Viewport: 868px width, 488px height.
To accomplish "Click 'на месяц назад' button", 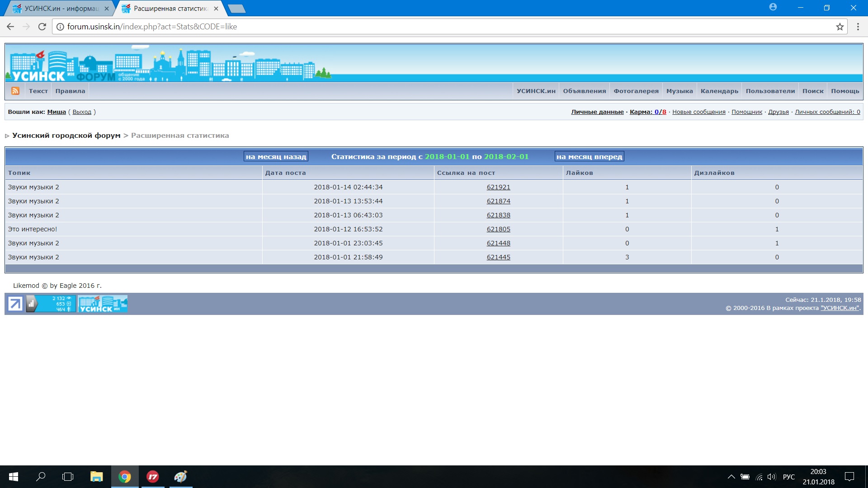I will [276, 157].
